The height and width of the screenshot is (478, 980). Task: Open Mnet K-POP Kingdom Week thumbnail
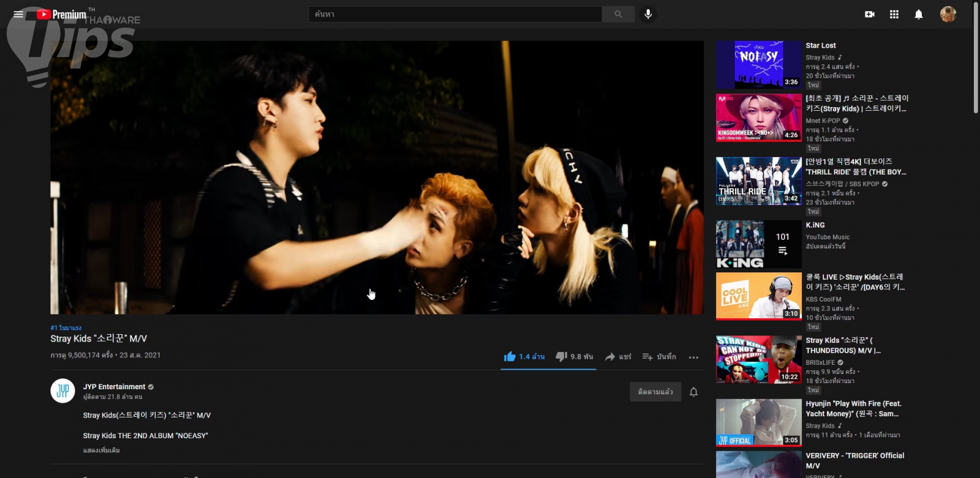759,118
